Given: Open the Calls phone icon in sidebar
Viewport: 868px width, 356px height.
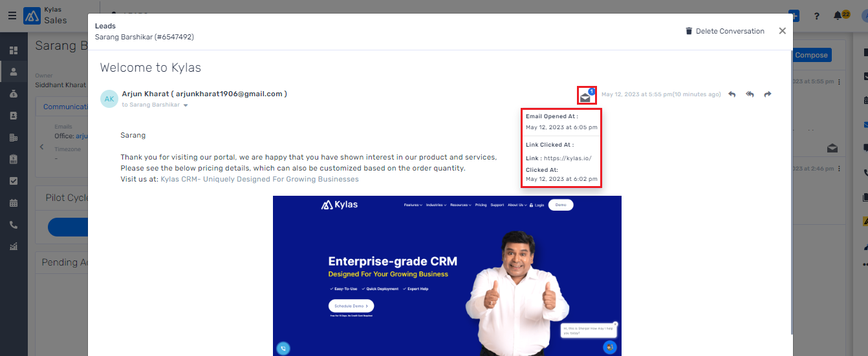Looking at the screenshot, I should click(14, 225).
